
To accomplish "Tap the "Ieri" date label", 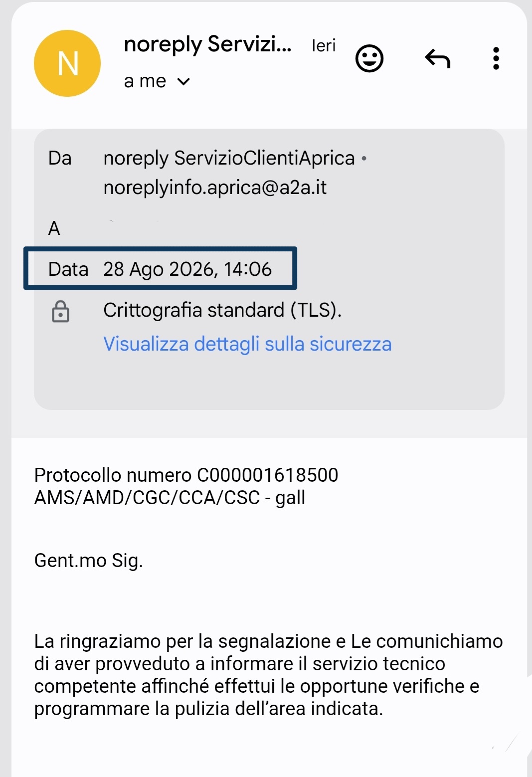I will tap(324, 46).
